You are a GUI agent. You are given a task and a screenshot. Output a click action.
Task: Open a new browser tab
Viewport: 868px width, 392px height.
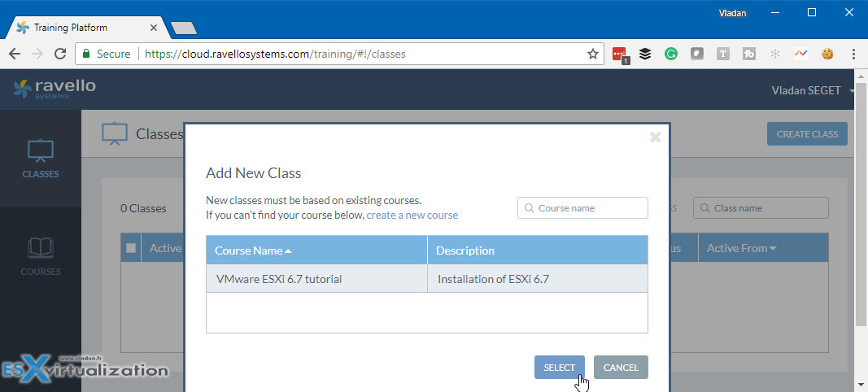184,28
